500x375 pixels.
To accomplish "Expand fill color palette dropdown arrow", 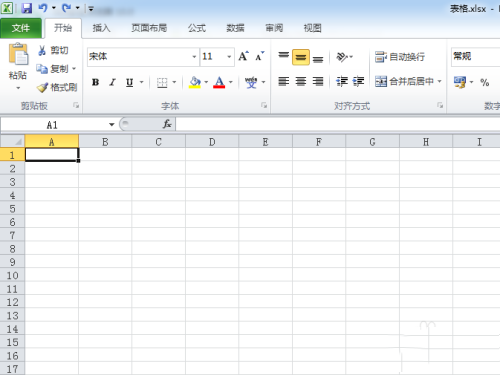I will click(x=206, y=82).
